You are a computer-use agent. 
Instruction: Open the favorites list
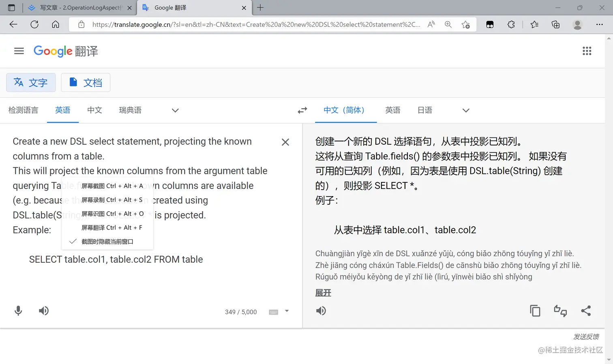click(535, 25)
